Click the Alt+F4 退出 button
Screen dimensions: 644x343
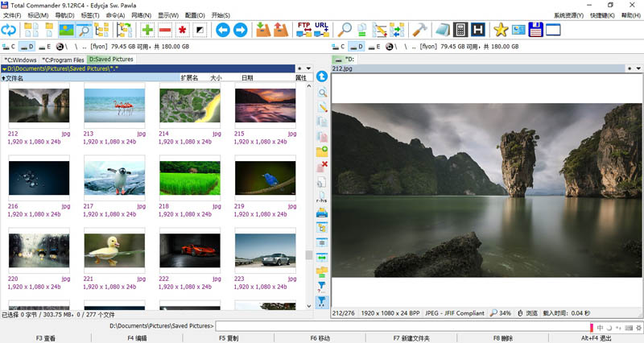(x=596, y=338)
